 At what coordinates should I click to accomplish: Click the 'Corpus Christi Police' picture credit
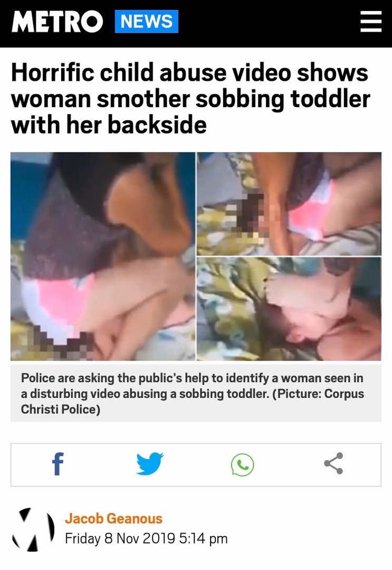(x=193, y=401)
